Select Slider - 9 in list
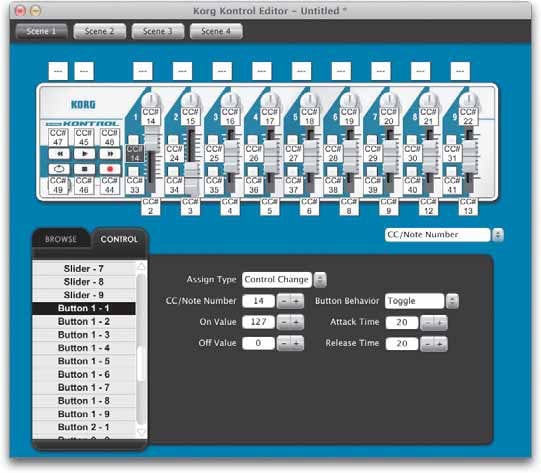 click(84, 295)
